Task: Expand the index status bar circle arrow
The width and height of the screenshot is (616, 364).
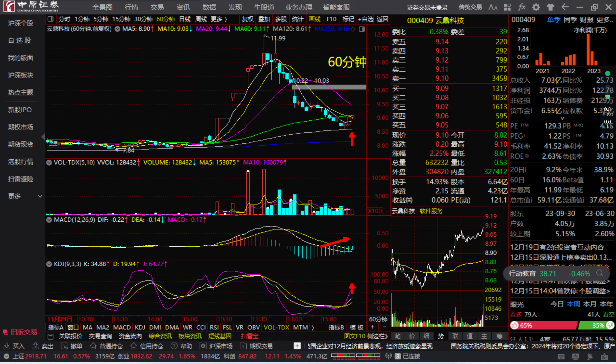Action: [x=6, y=356]
